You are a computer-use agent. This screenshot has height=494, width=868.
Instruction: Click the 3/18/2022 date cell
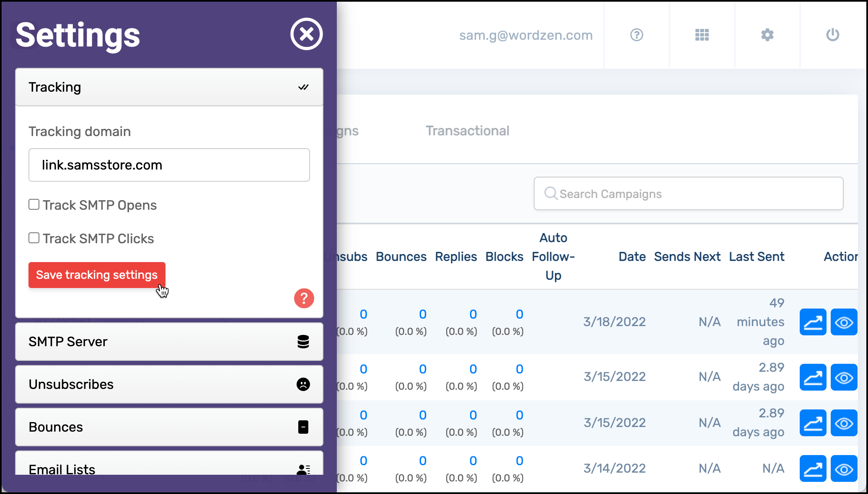[x=615, y=322]
